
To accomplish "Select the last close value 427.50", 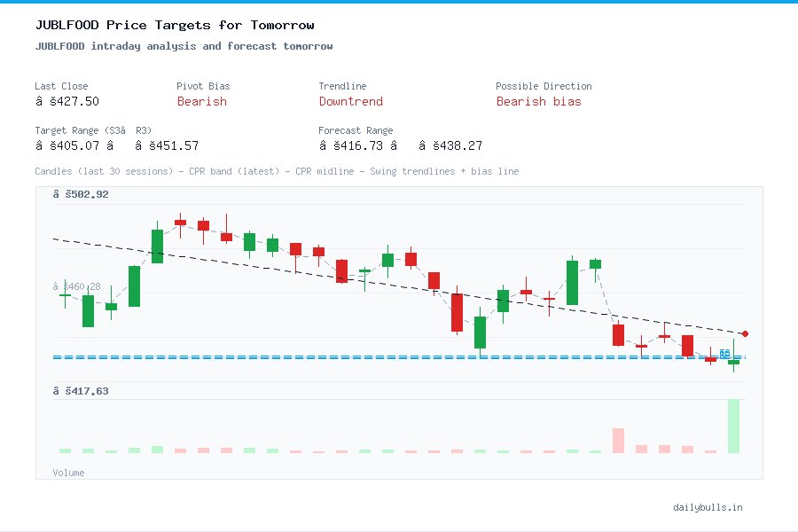I will coord(67,101).
